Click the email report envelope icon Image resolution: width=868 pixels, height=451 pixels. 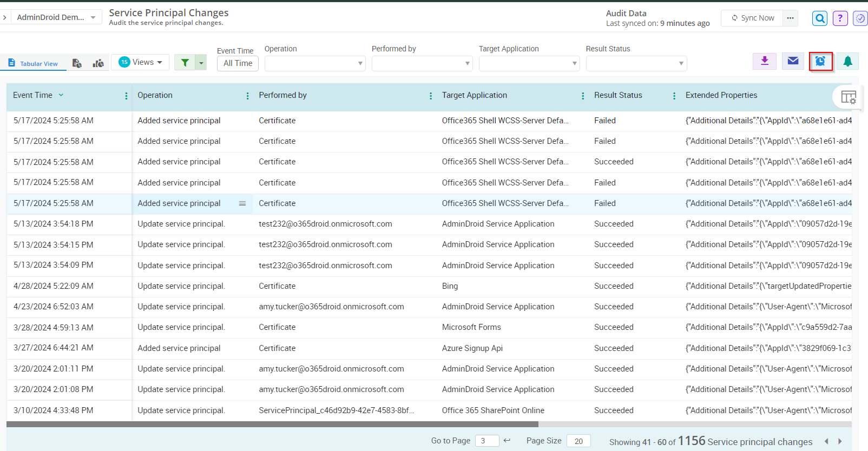pyautogui.click(x=793, y=61)
